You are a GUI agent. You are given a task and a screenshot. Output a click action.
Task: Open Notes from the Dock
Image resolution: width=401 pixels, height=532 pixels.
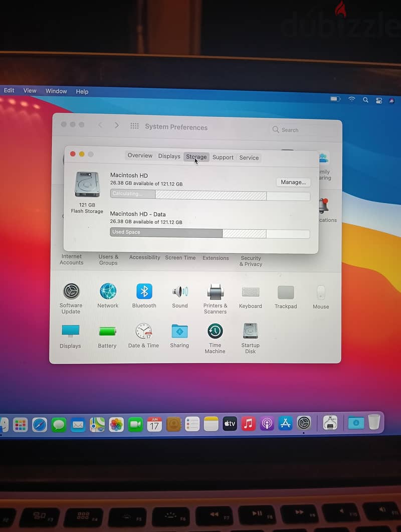click(x=211, y=424)
